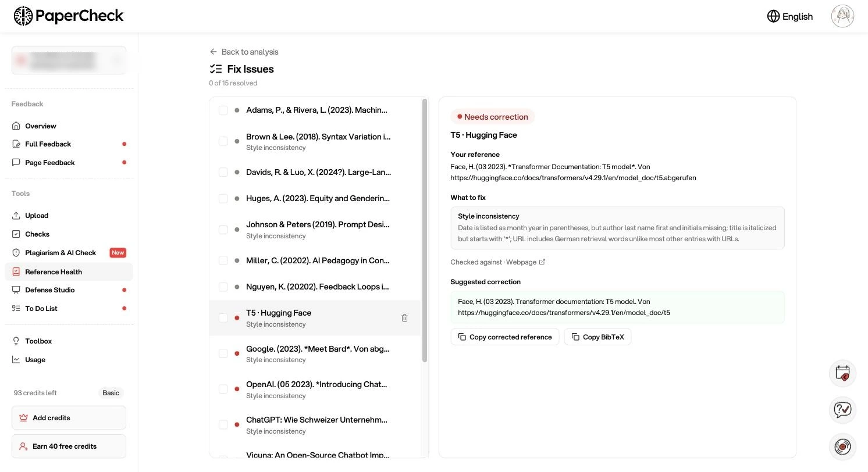Click the reference list scrollbar
868x472 pixels.
point(425,231)
